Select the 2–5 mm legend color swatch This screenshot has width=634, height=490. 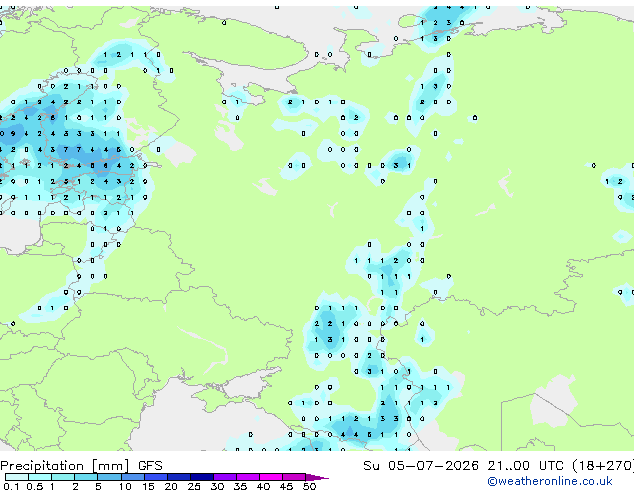pyautogui.click(x=86, y=477)
